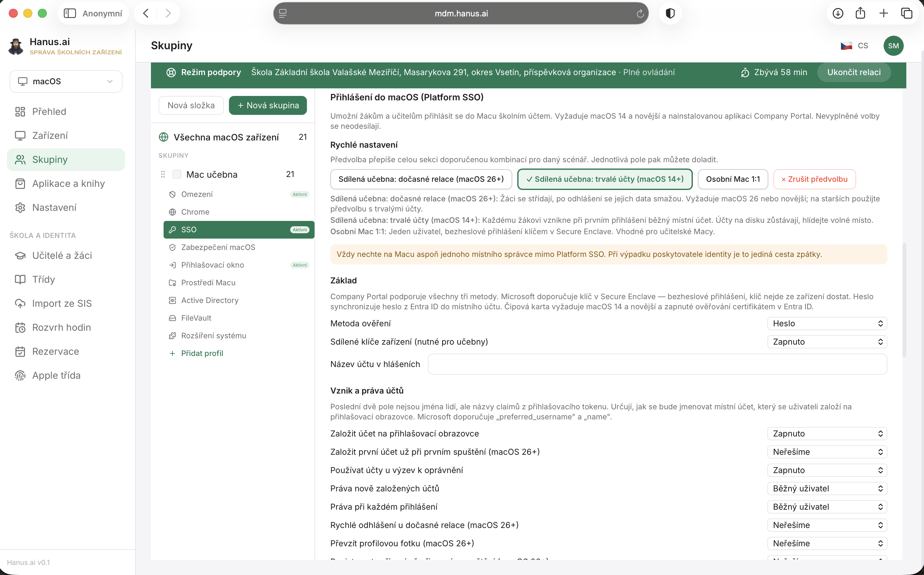Reload the mdm.hanus.ai page

click(640, 14)
